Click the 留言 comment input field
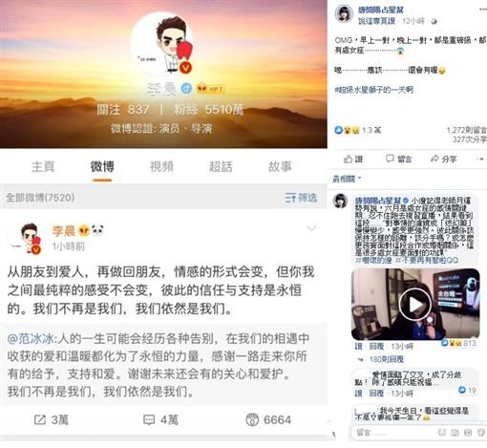Screen dimensions: 487x448 [394, 433]
